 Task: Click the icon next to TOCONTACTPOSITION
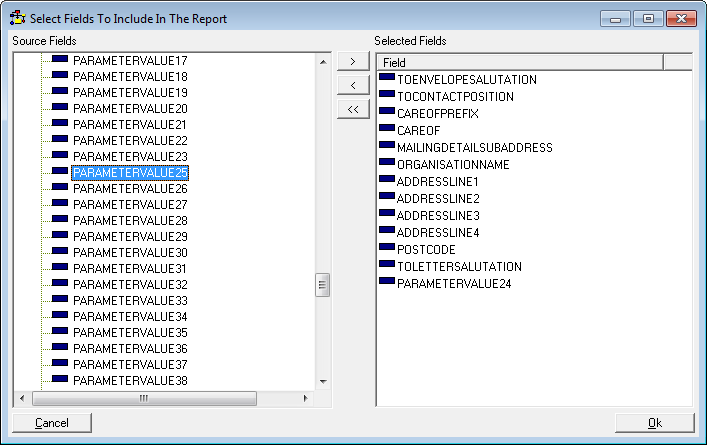pyautogui.click(x=387, y=94)
